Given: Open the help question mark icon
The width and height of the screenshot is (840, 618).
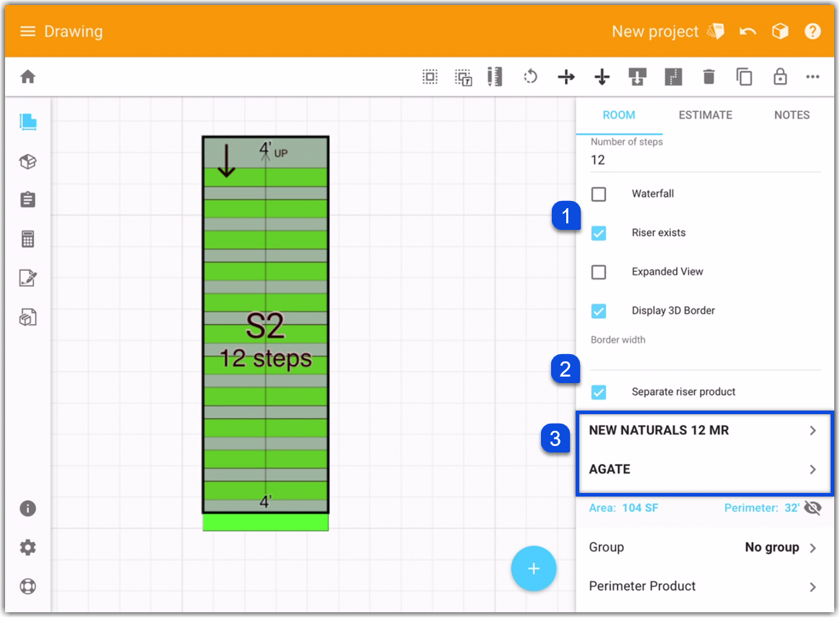Looking at the screenshot, I should tap(813, 32).
